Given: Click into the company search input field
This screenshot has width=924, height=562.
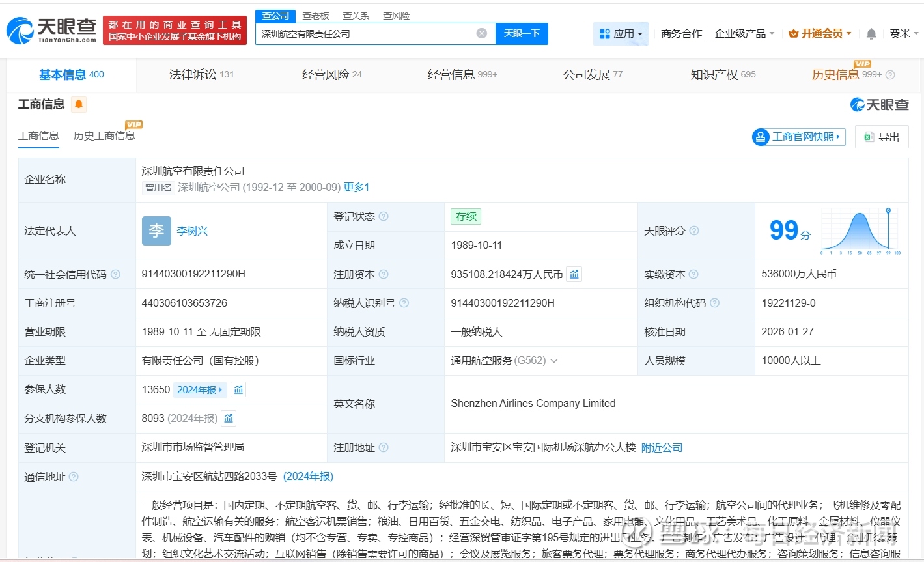Looking at the screenshot, I should [x=365, y=34].
